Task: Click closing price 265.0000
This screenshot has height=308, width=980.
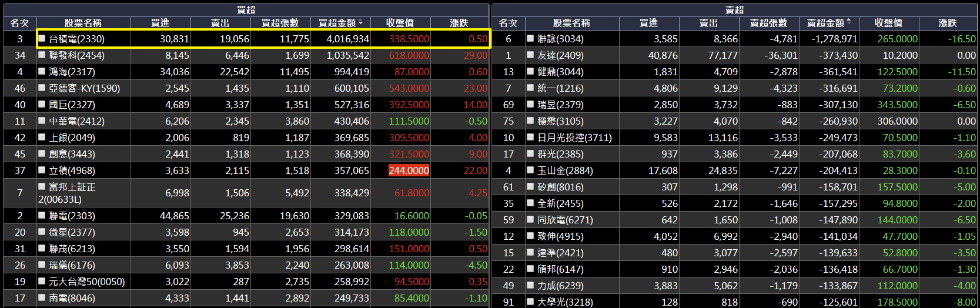Action: click(898, 39)
